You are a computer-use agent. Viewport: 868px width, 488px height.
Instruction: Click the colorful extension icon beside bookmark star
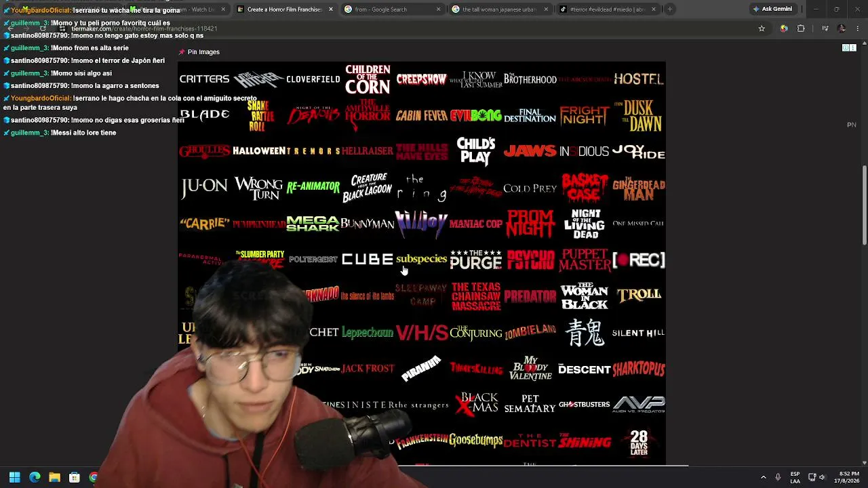tap(784, 28)
